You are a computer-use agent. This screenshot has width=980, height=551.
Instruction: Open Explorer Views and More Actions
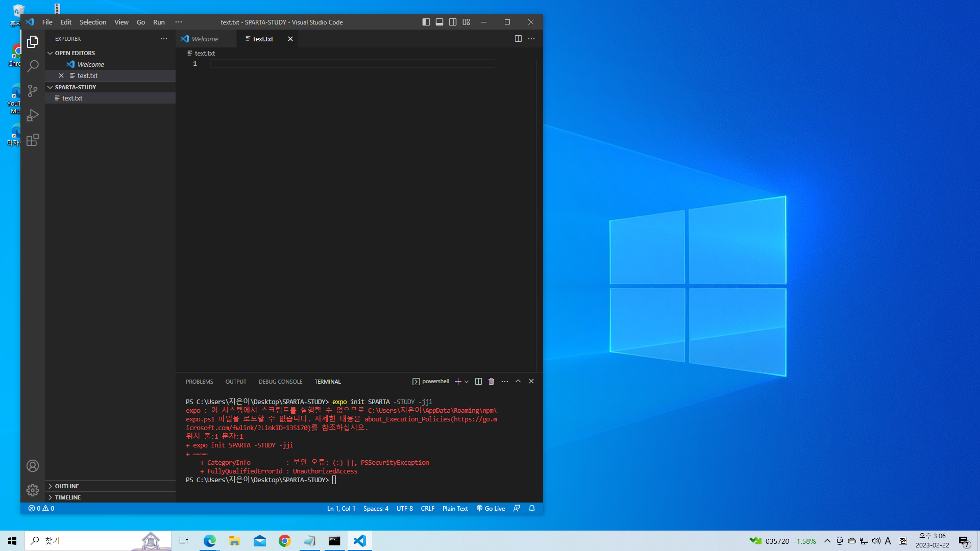(x=164, y=39)
